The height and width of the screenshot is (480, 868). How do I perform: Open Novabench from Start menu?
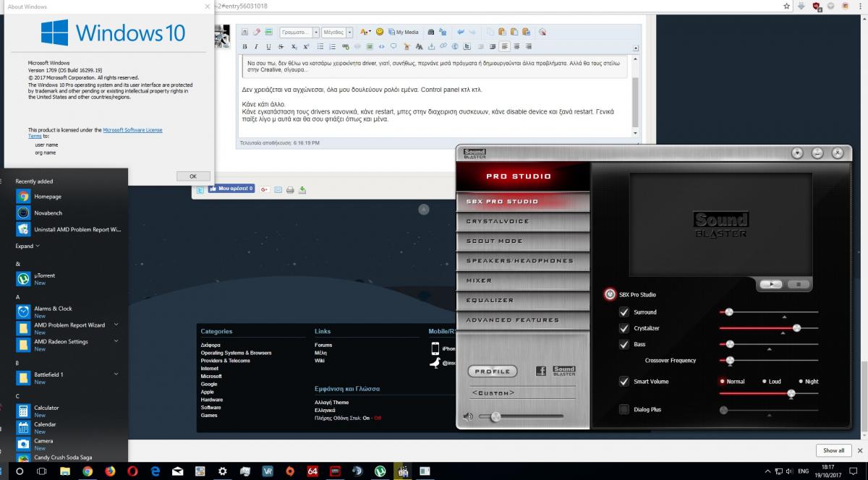click(68, 213)
